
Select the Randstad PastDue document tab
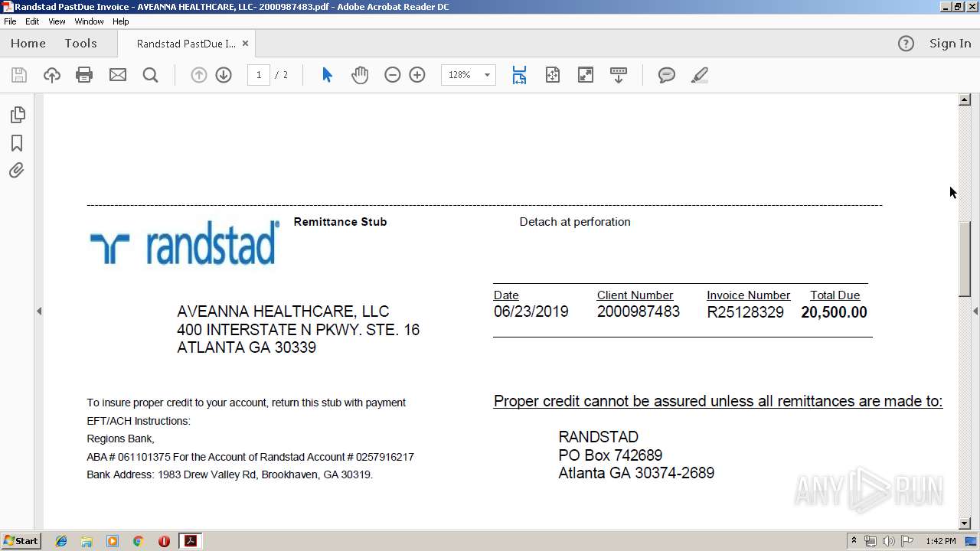click(x=186, y=44)
